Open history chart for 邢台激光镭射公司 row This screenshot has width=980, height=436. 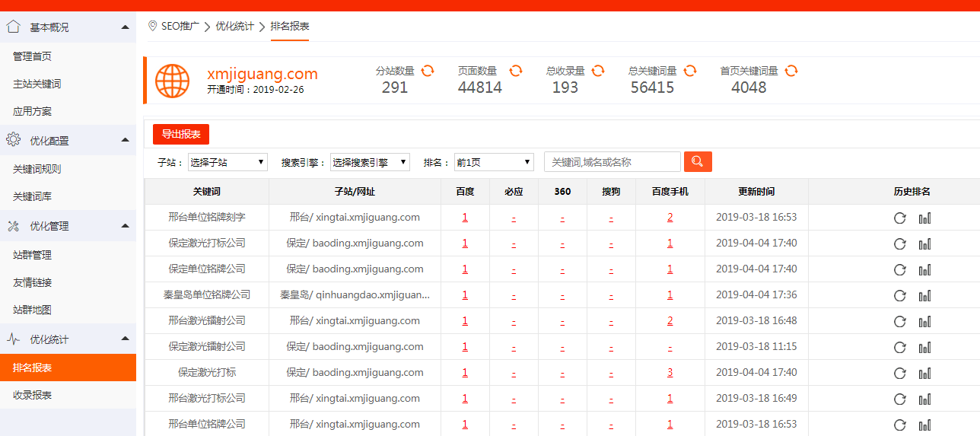pos(924,321)
